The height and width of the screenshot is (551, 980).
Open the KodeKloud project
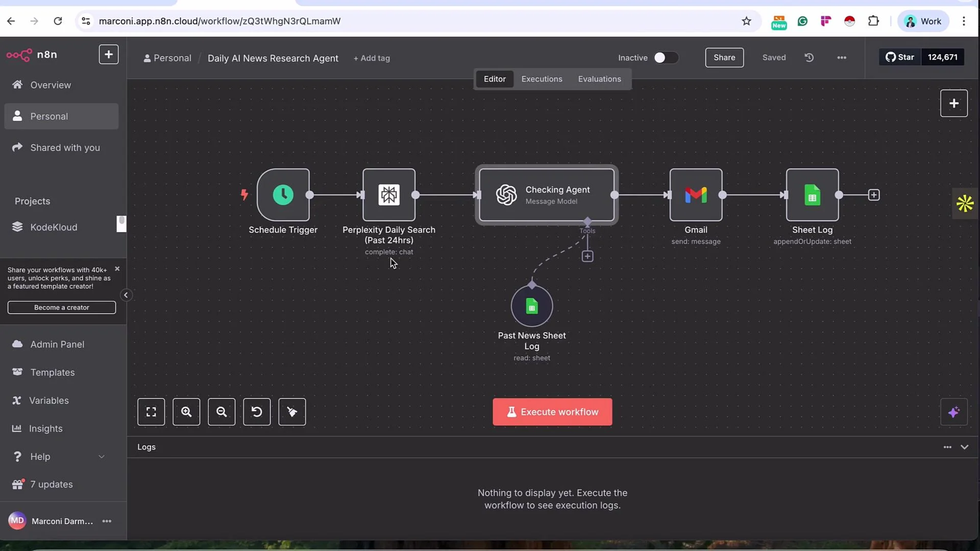coord(61,227)
